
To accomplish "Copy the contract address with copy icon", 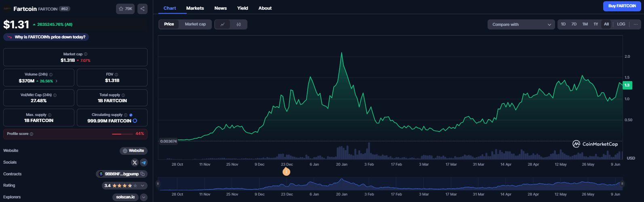I will pos(143,174).
